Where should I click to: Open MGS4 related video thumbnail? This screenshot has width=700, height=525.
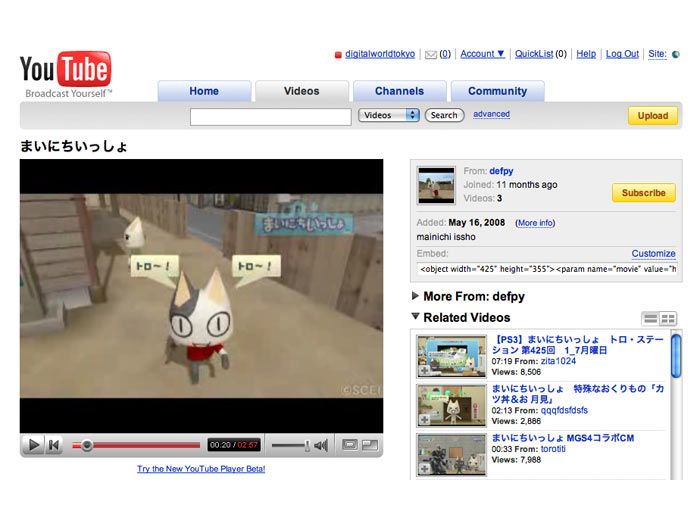[451, 455]
